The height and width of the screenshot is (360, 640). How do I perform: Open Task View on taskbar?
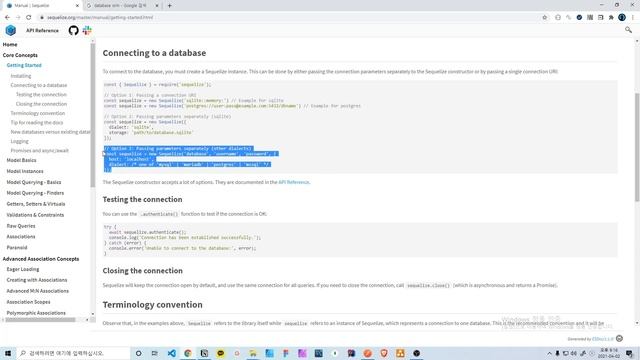(155, 353)
